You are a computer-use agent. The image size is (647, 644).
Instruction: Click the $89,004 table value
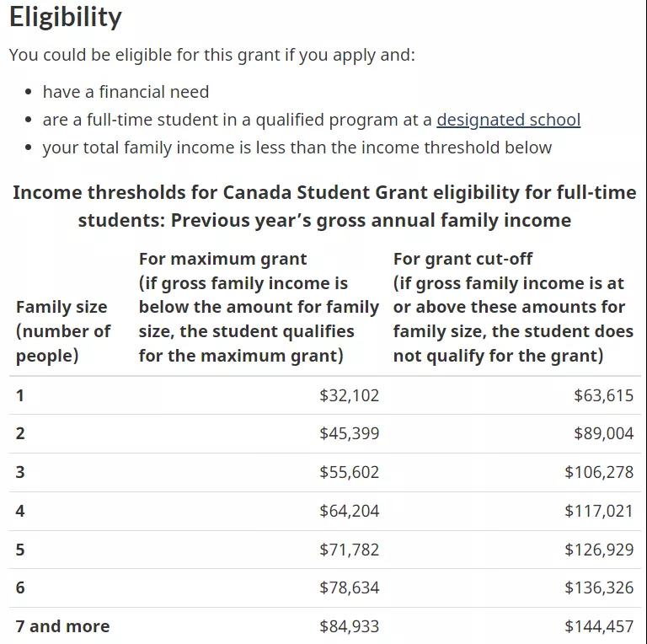[603, 433]
